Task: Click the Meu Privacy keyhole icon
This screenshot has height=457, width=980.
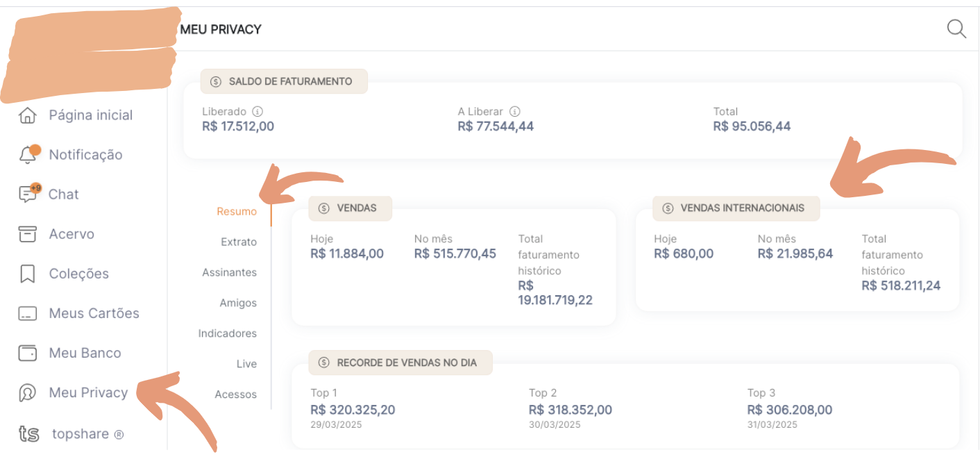Action: [27, 392]
